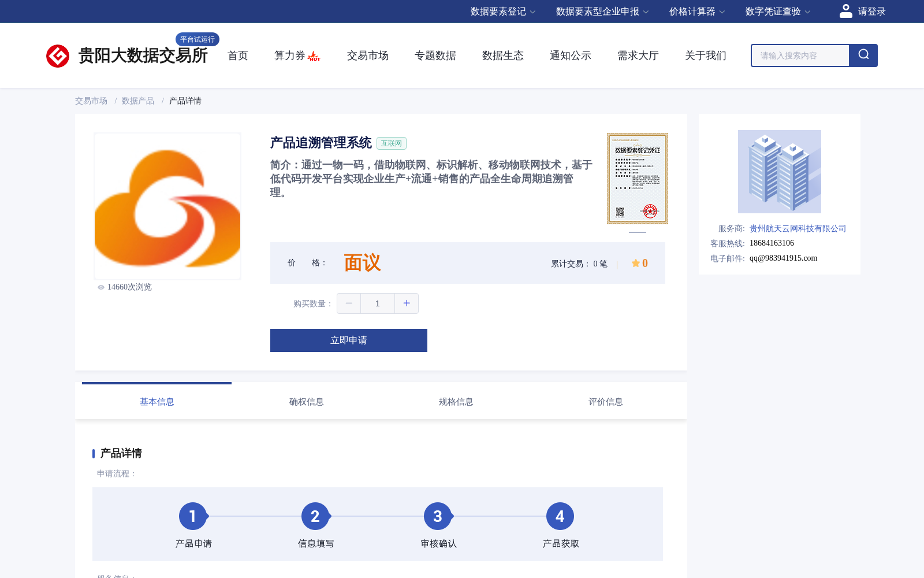Image resolution: width=924 pixels, height=578 pixels.
Task: Click the service provider building image
Action: pyautogui.click(x=780, y=172)
